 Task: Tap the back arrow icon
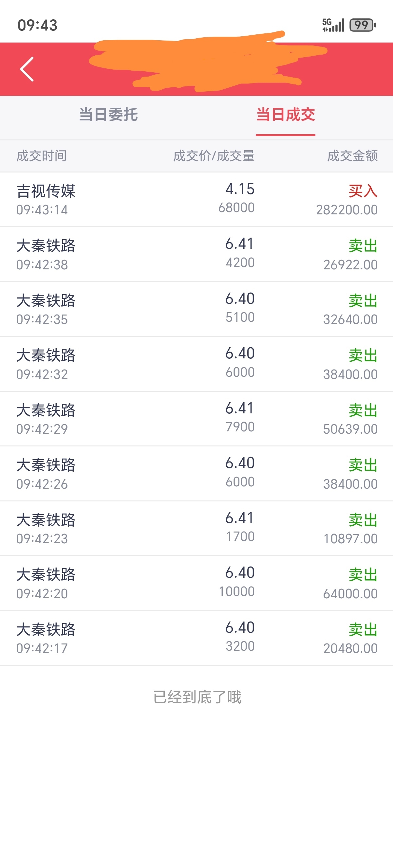pos(27,69)
